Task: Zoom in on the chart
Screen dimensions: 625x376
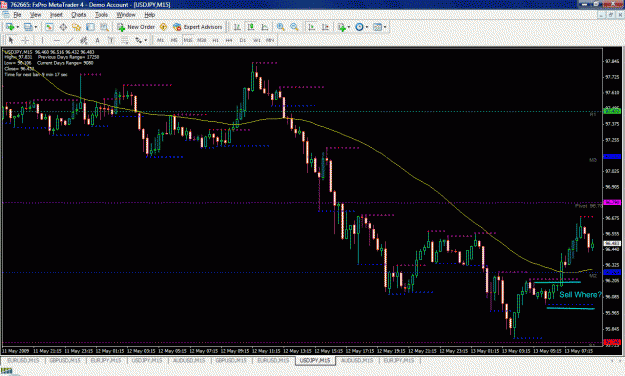Action: coord(281,27)
